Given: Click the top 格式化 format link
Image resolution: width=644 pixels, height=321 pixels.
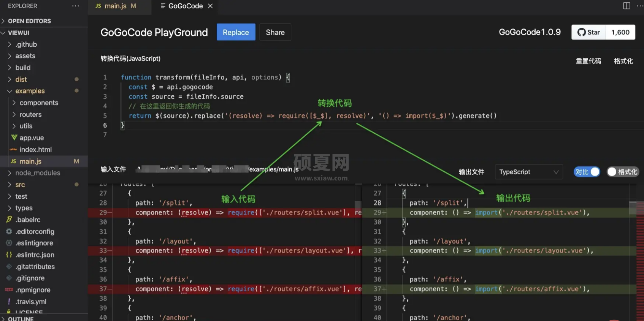Looking at the screenshot, I should [x=623, y=61].
